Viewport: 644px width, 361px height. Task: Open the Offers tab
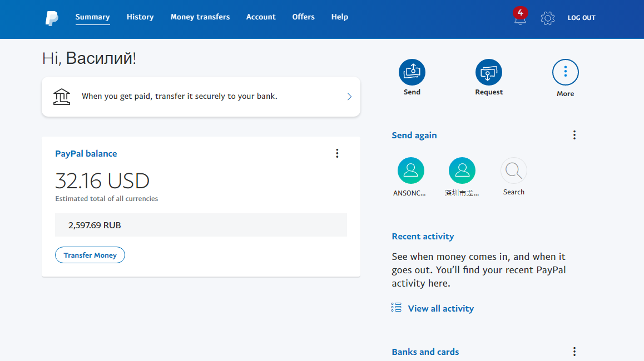(304, 17)
